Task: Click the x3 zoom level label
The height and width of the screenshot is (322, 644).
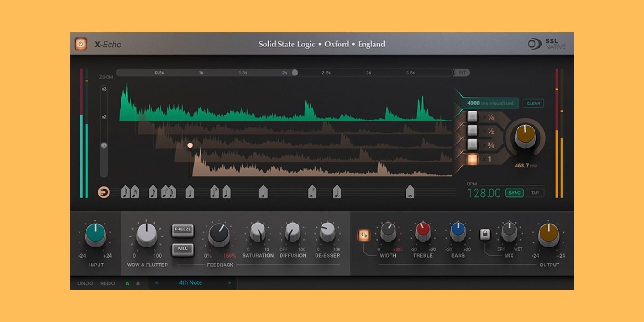Action: tap(104, 89)
